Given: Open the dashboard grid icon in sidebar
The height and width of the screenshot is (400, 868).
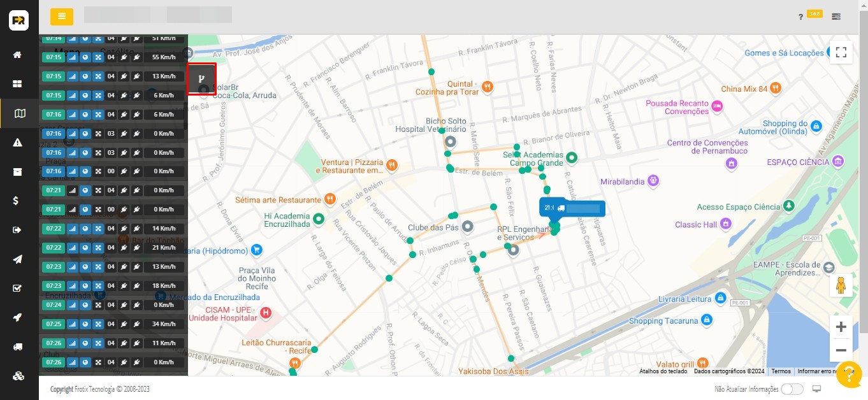Looking at the screenshot, I should coord(18,84).
